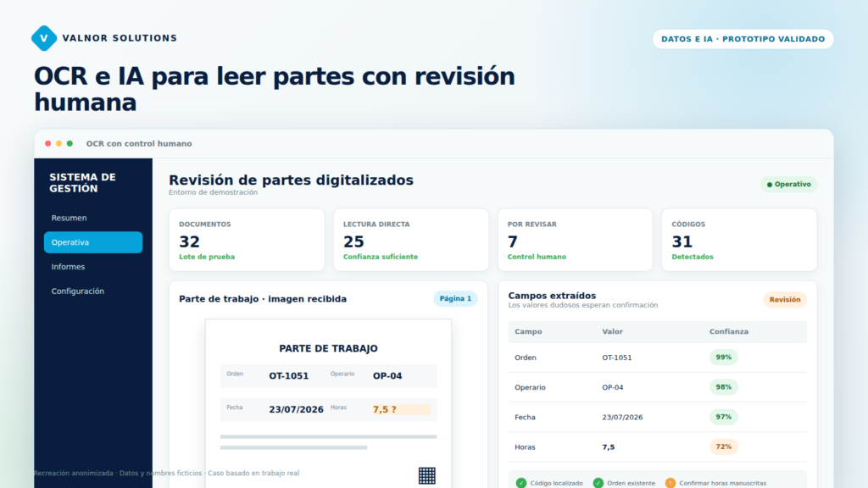Viewport: 868px width, 488px height.
Task: Open Configuración in the sidebar
Action: tap(93, 291)
